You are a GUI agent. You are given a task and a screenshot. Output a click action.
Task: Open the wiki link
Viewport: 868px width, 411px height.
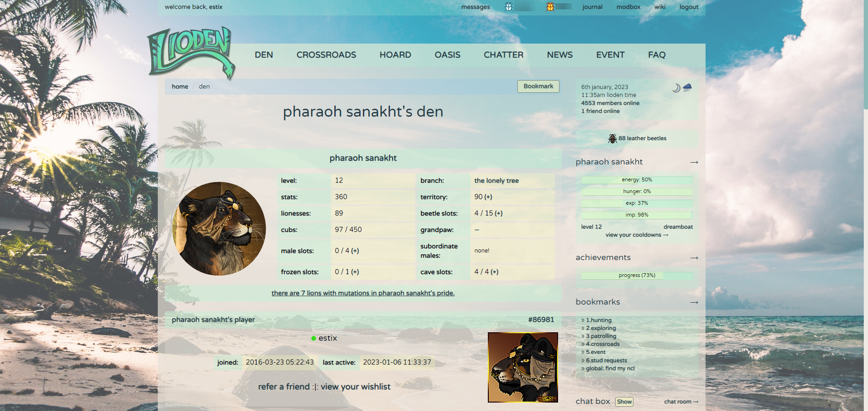point(660,7)
